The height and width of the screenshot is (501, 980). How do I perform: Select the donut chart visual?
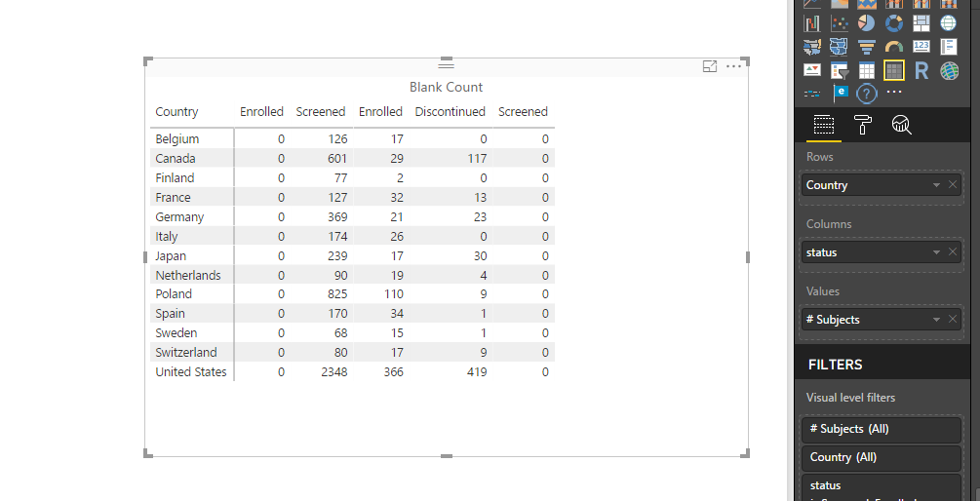click(894, 23)
